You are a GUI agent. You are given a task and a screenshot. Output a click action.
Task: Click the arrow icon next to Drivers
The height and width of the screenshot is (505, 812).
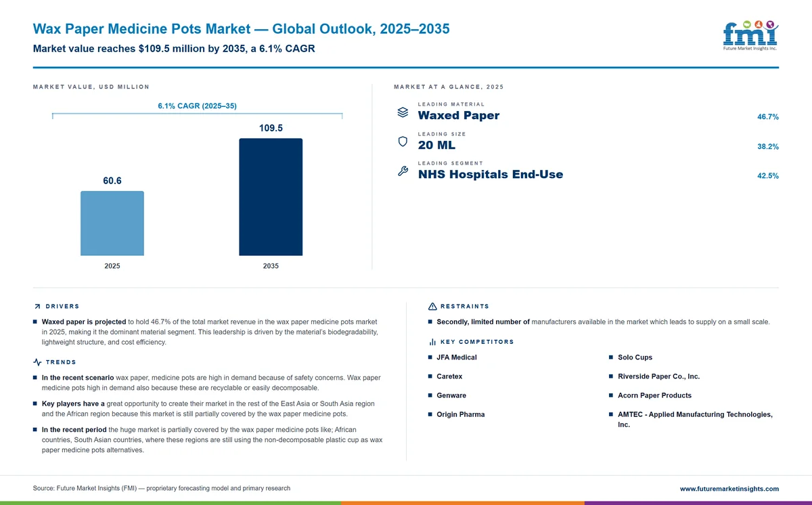tap(37, 307)
